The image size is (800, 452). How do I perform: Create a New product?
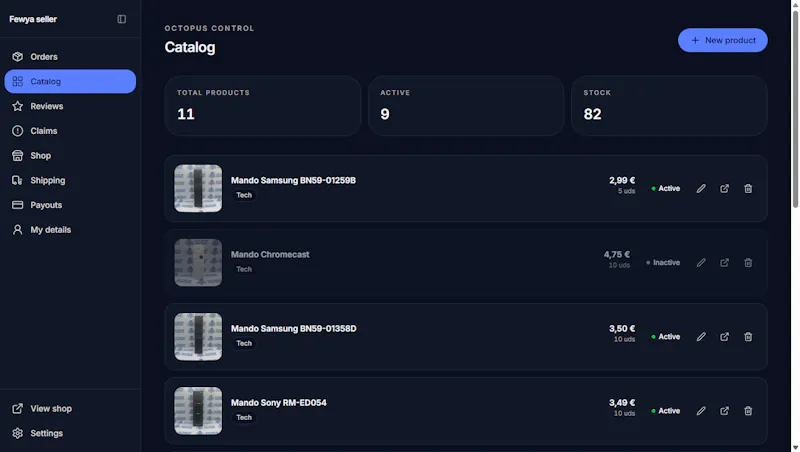(722, 40)
